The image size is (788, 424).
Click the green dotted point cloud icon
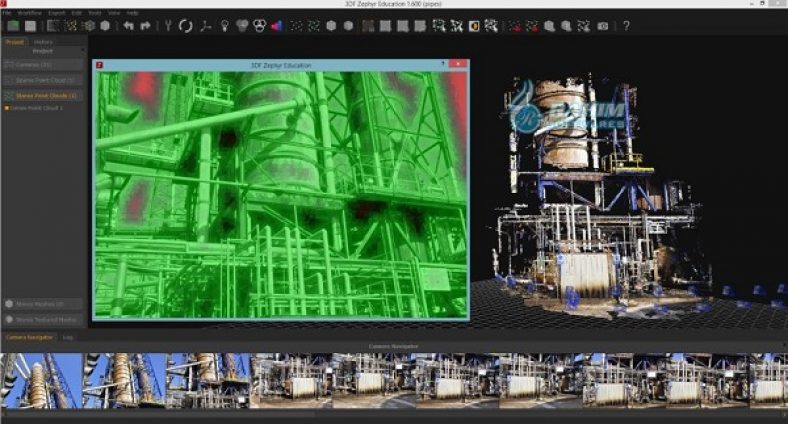click(314, 26)
